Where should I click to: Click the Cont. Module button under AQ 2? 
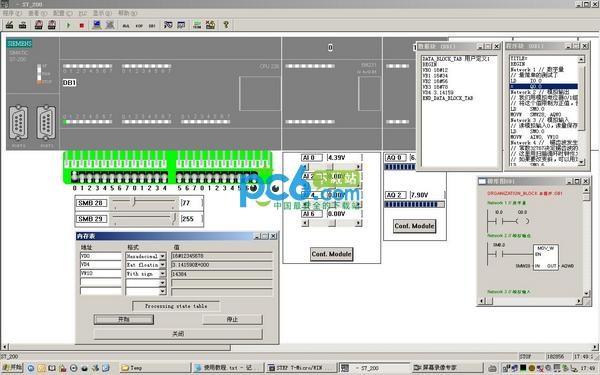pyautogui.click(x=414, y=226)
